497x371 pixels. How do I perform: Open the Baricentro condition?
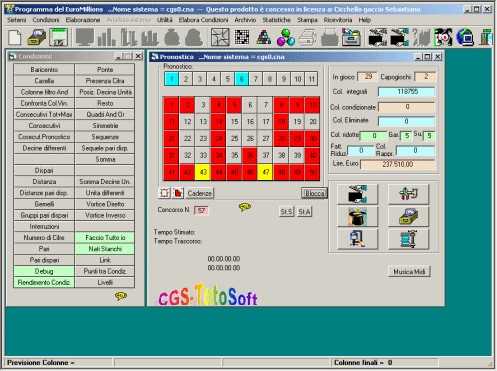point(44,70)
